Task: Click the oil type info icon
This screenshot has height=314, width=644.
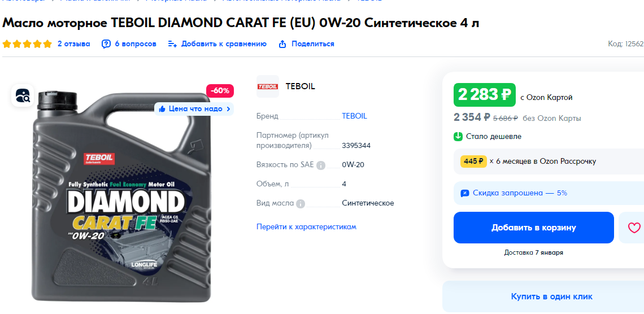Action: [301, 203]
